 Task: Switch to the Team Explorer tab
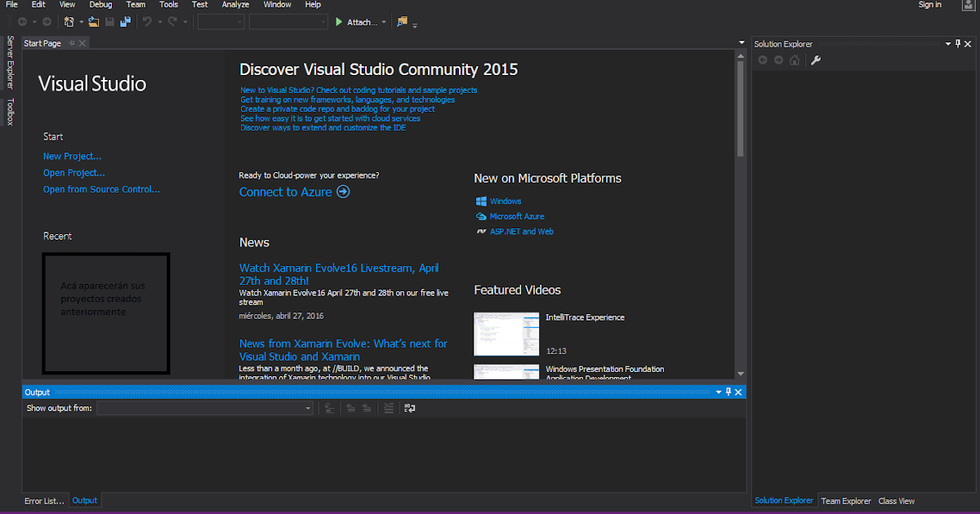pos(846,500)
